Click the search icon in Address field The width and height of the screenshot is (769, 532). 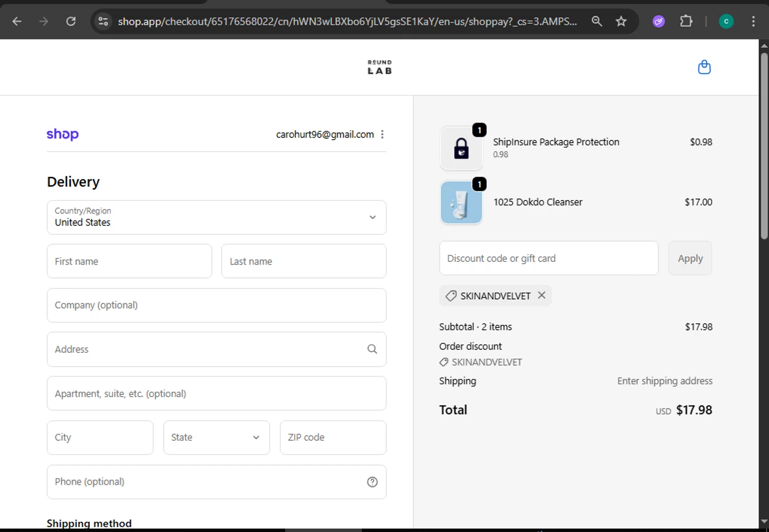pos(372,349)
